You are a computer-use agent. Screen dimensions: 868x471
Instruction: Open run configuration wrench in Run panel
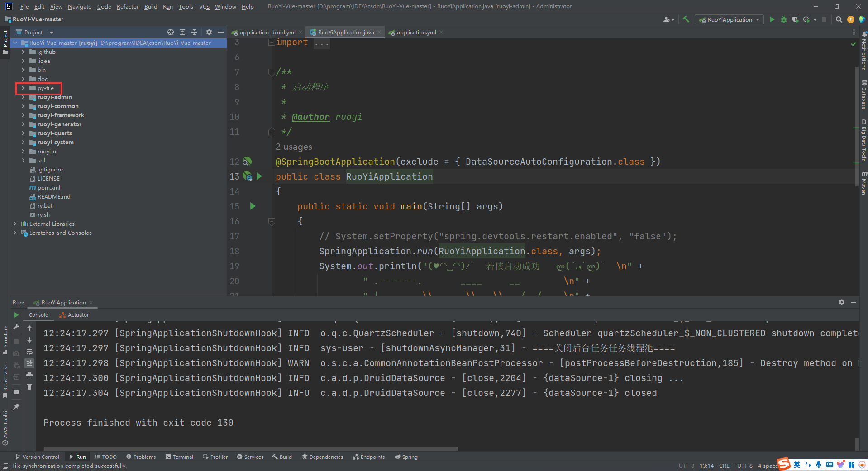point(16,327)
